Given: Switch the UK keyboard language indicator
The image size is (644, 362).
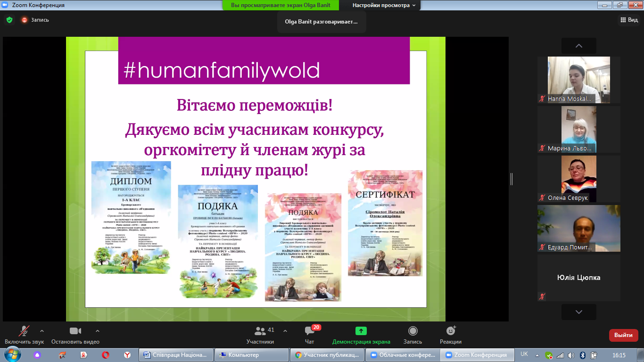Looking at the screenshot, I should (524, 354).
